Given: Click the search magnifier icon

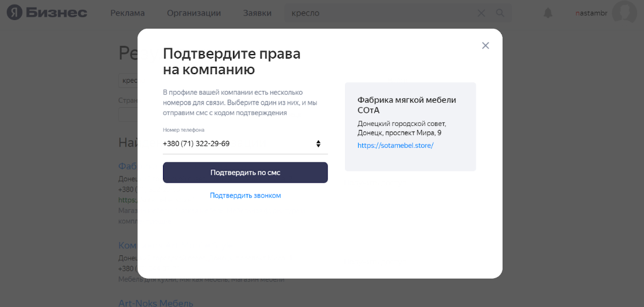Looking at the screenshot, I should click(500, 13).
